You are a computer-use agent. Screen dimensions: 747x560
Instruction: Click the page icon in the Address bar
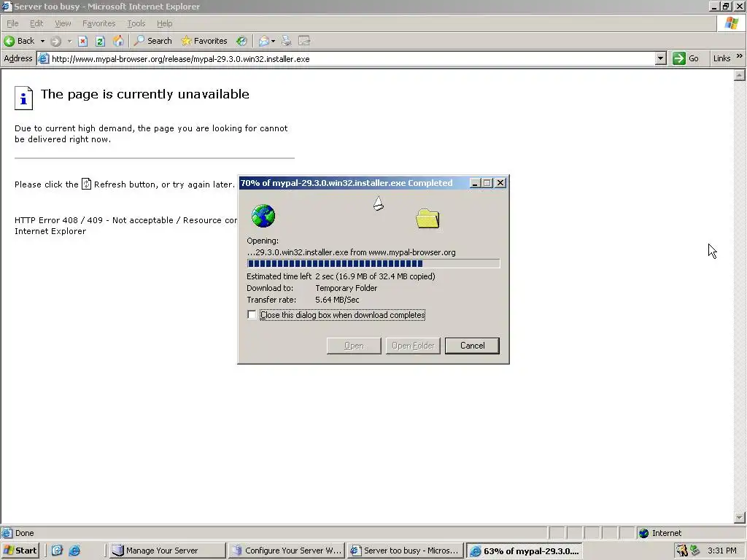43,59
